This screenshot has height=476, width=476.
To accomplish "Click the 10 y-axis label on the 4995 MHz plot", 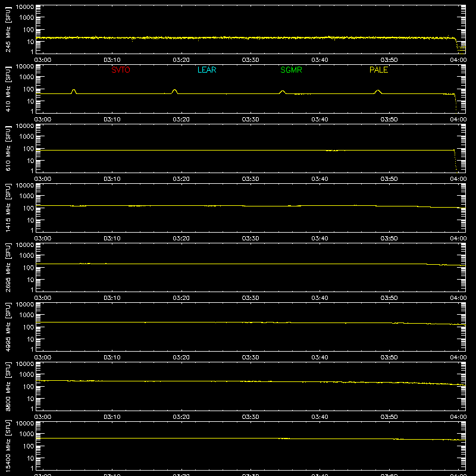I will (x=30, y=339).
